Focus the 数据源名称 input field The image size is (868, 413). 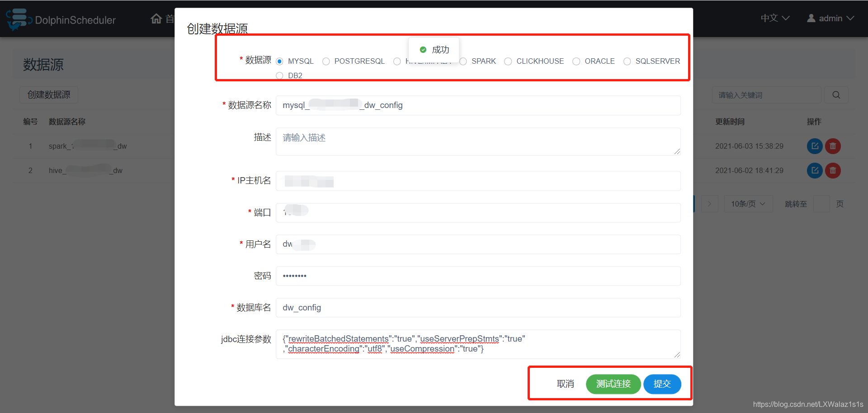point(478,105)
